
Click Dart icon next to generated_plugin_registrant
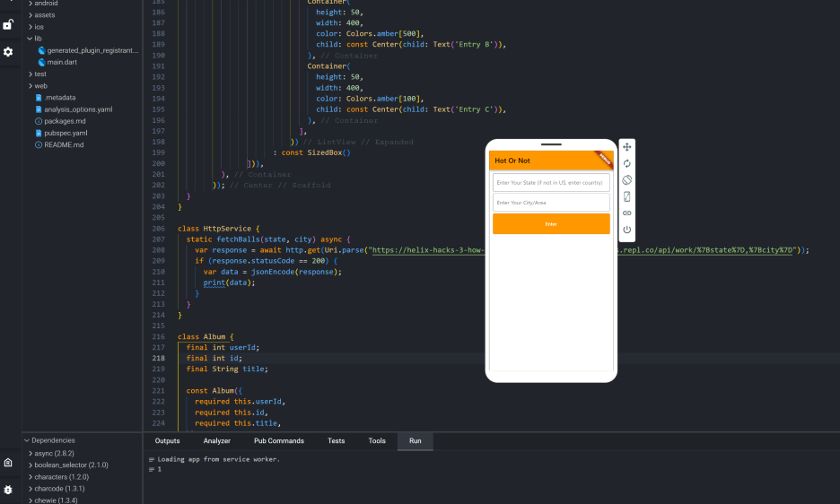41,50
